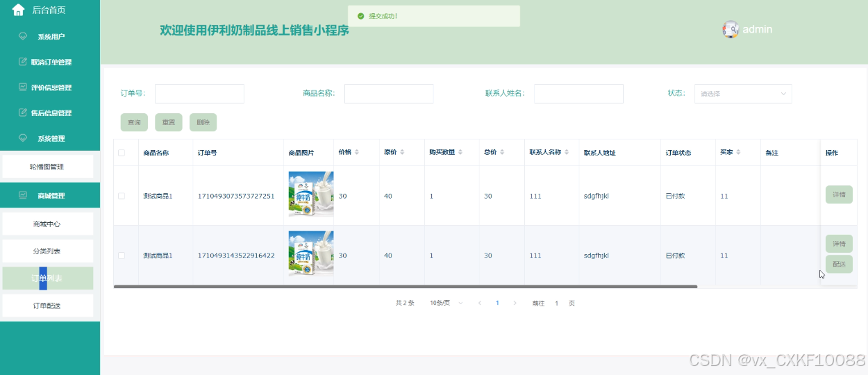The image size is (868, 375).
Task: Focus the 订单号 search field
Action: coord(199,94)
